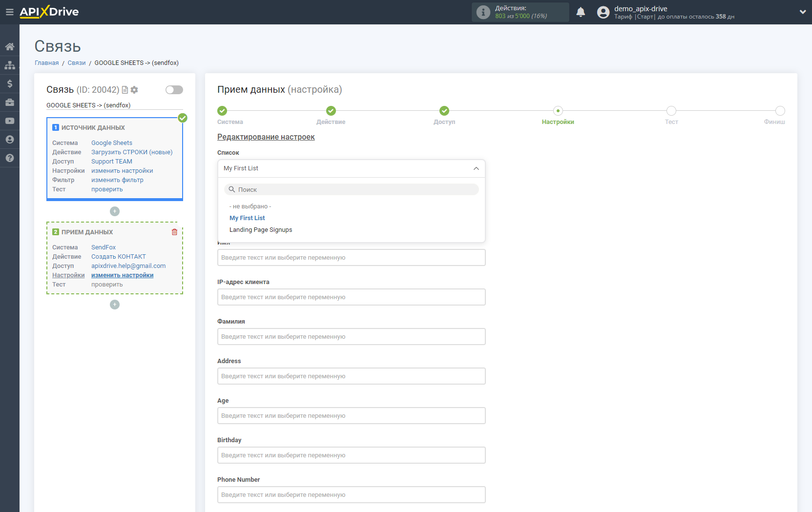
Task: Delete the data receiving block via trash icon
Action: (174, 232)
